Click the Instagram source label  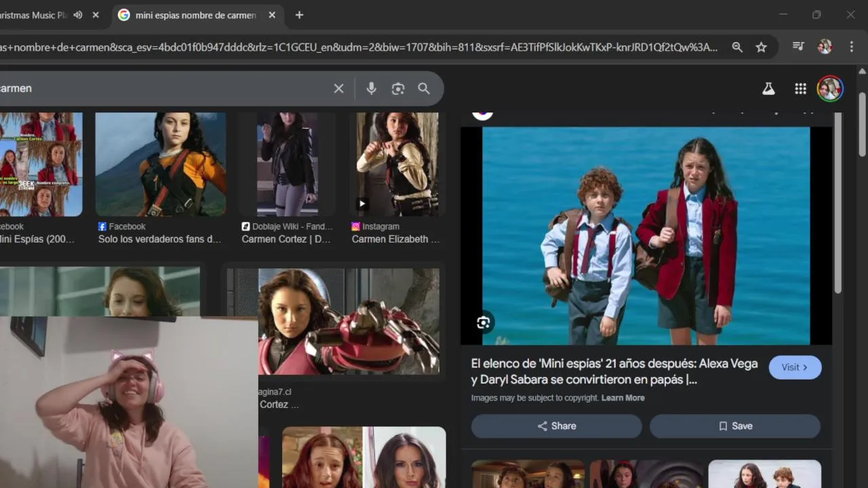[380, 226]
